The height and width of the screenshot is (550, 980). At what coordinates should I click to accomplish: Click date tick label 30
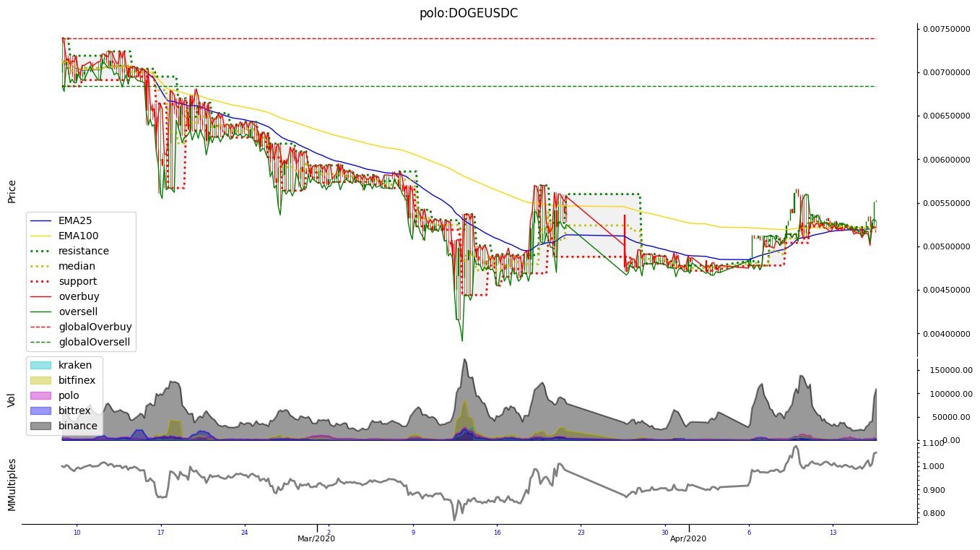pyautogui.click(x=665, y=533)
